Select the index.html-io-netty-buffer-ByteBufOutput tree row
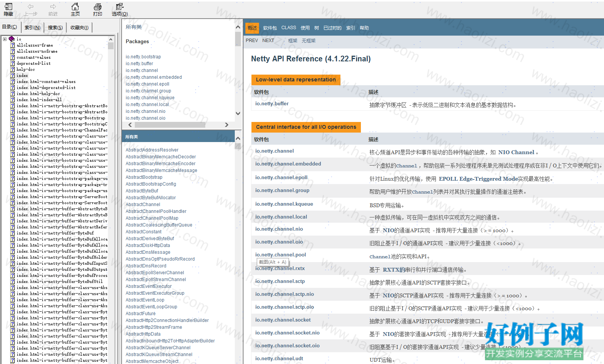604x364 pixels. click(62, 269)
